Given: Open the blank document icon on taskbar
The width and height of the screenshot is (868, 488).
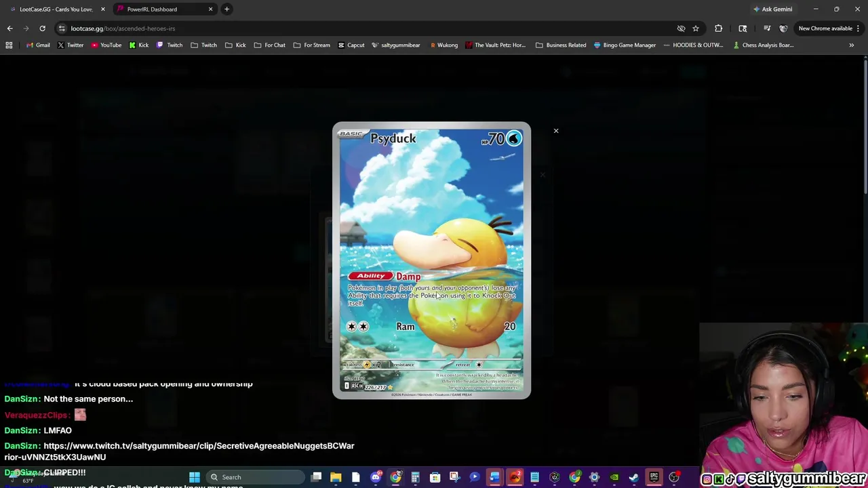Looking at the screenshot, I should (355, 477).
